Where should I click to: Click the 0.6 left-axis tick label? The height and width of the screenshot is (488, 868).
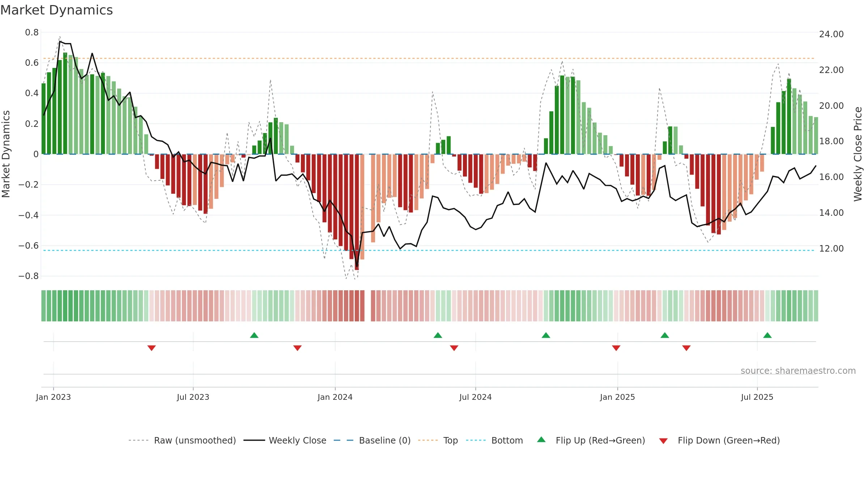32,63
